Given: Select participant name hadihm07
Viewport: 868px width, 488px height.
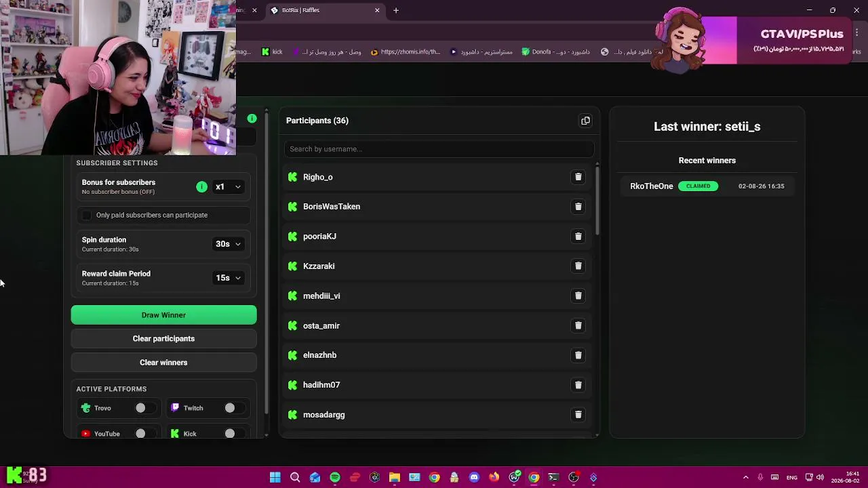Looking at the screenshot, I should point(321,385).
